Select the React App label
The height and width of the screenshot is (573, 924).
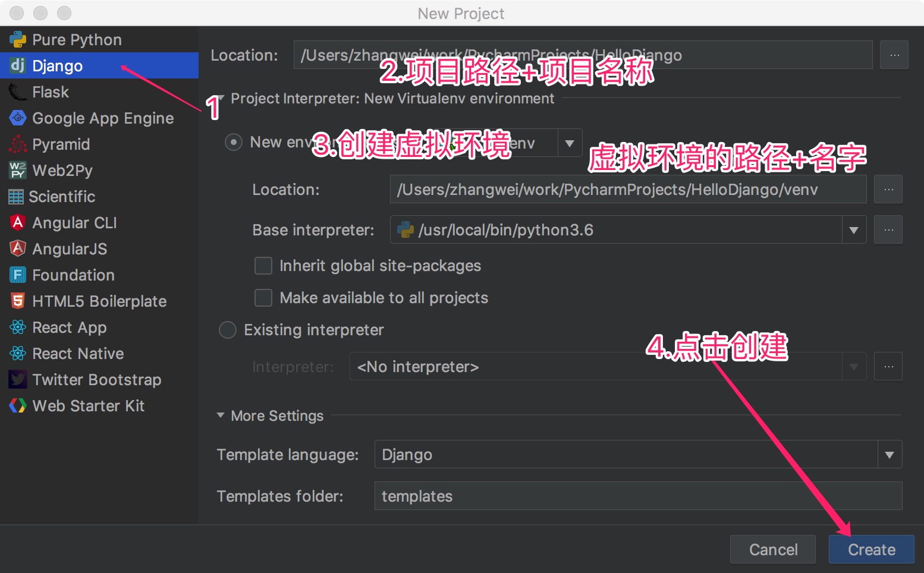70,328
